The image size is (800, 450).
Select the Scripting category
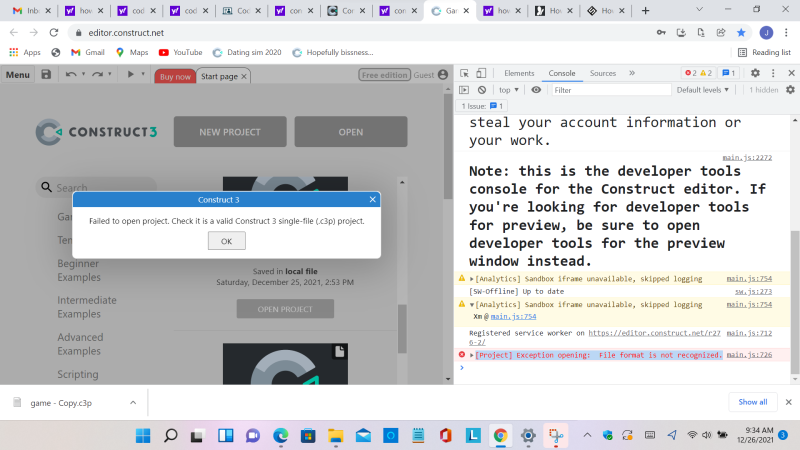[78, 374]
